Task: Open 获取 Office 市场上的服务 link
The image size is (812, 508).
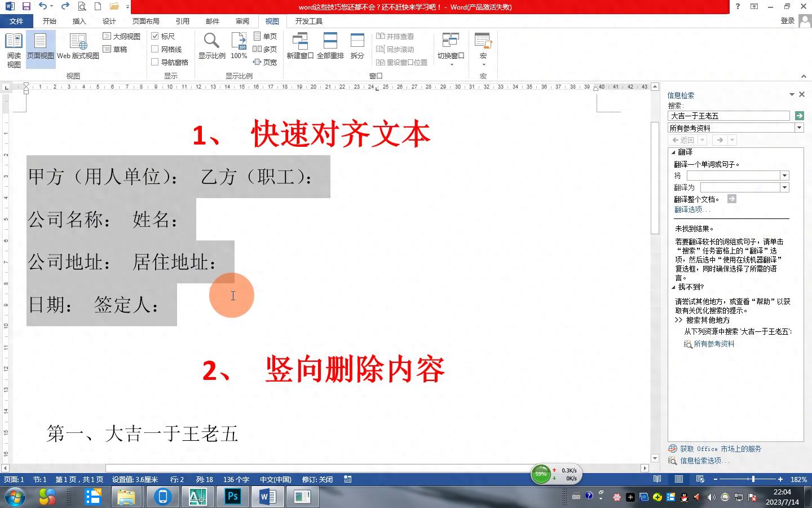Action: (x=721, y=449)
